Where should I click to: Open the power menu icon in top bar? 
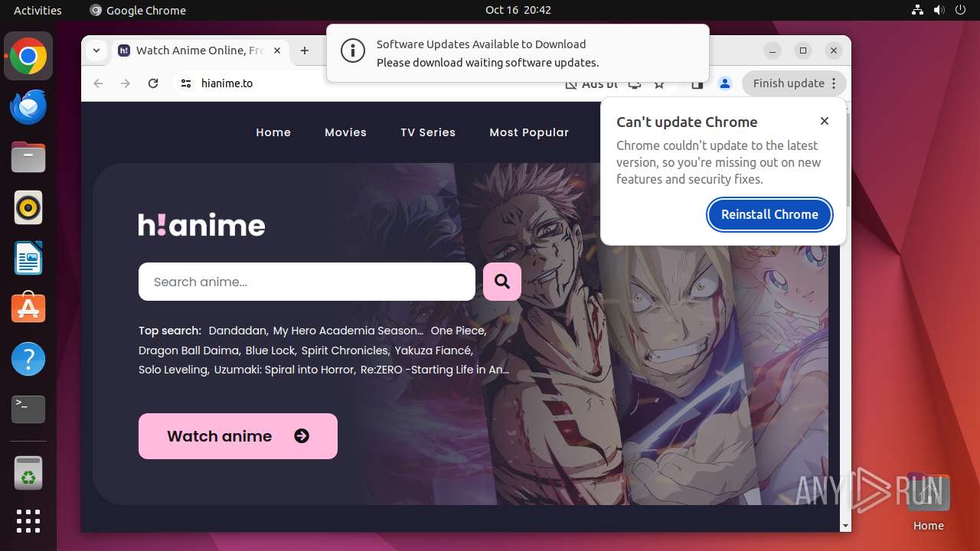click(x=961, y=10)
